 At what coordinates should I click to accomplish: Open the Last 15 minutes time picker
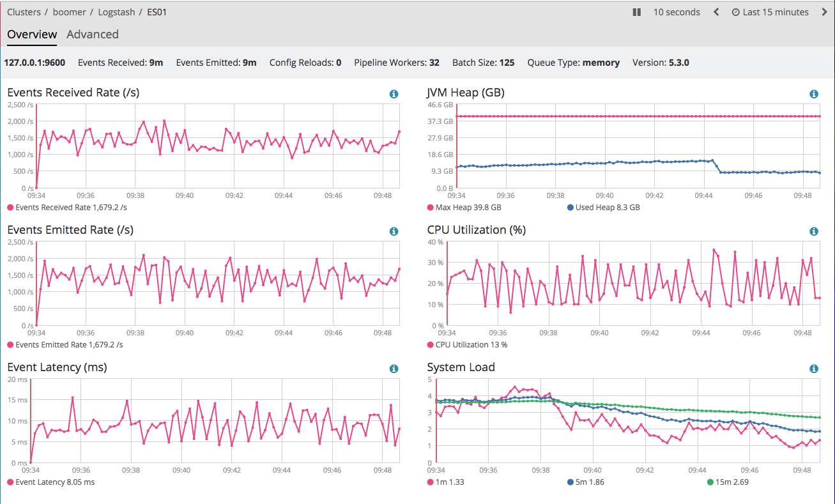point(770,12)
